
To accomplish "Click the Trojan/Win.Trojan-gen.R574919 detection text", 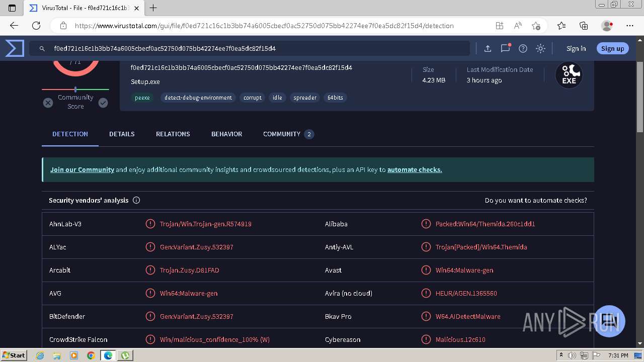I will (x=206, y=224).
